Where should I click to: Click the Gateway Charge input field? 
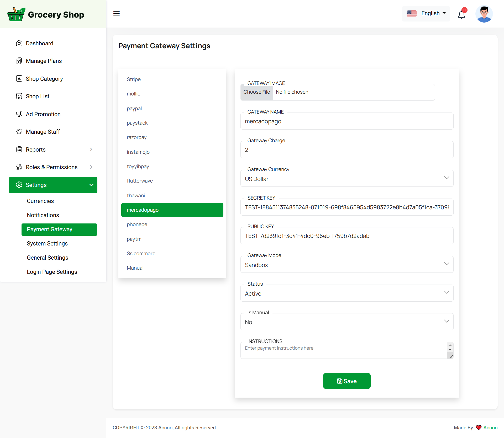coord(347,150)
